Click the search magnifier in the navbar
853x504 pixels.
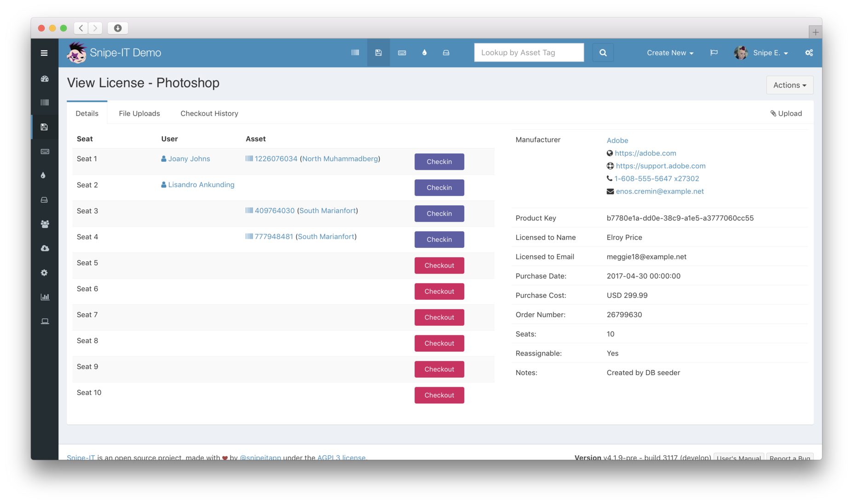[x=603, y=52]
